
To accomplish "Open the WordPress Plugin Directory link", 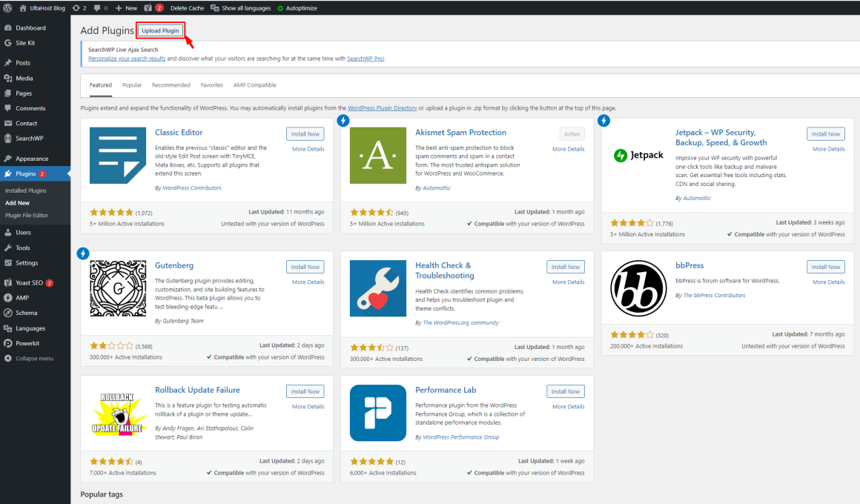I will (x=382, y=107).
